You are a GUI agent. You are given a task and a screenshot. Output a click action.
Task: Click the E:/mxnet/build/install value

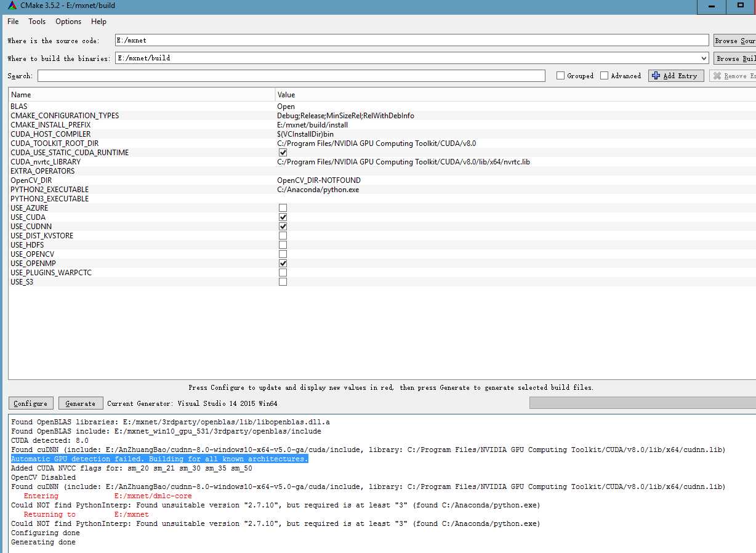(312, 125)
